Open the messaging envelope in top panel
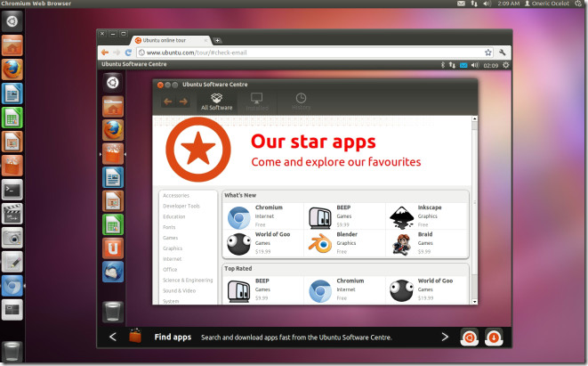This screenshot has width=588, height=366. 462,4
